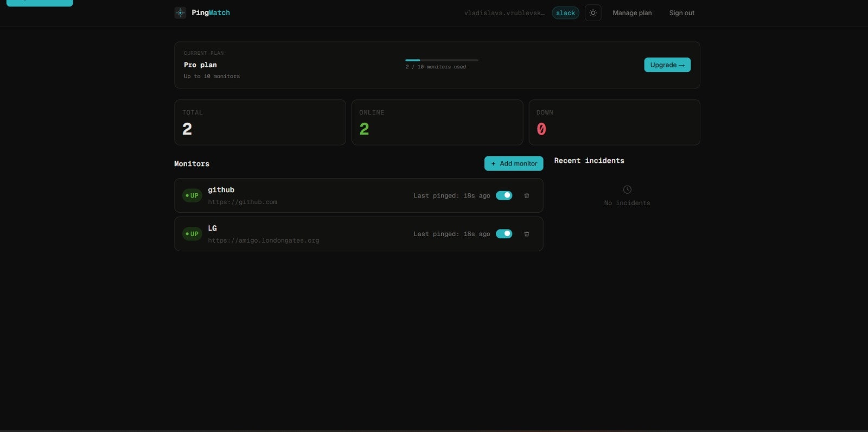Click the slack badge in header
The width and height of the screenshot is (868, 432).
[x=565, y=13]
